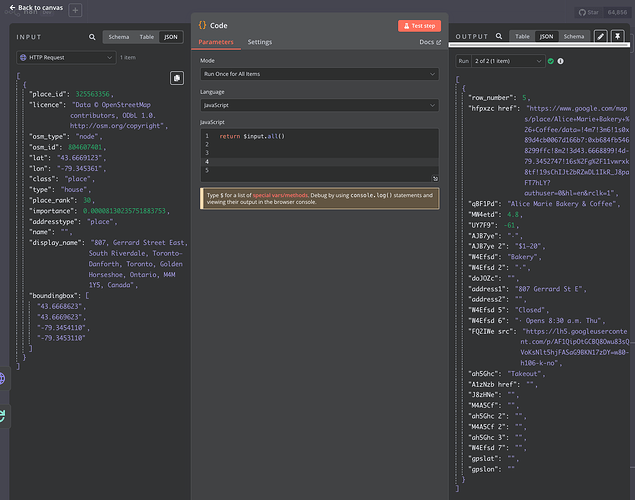Click the plus add-tab button
This screenshot has width=635, height=500.
pos(75,10)
